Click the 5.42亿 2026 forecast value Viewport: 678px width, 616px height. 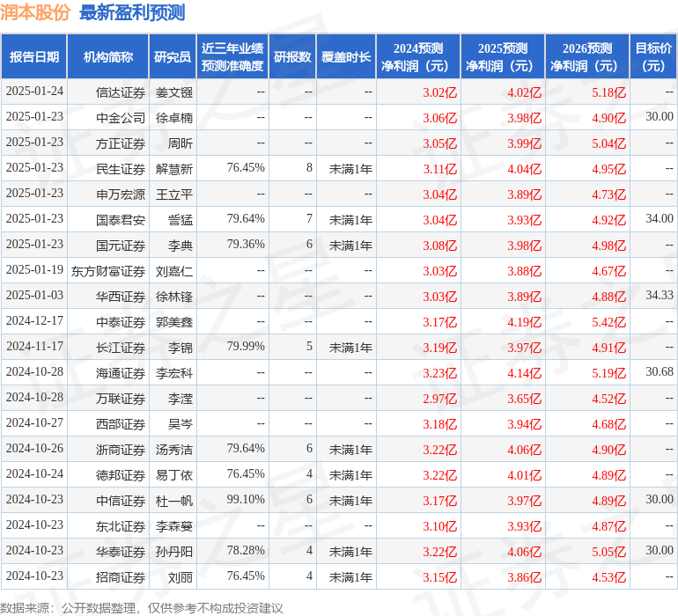(608, 322)
